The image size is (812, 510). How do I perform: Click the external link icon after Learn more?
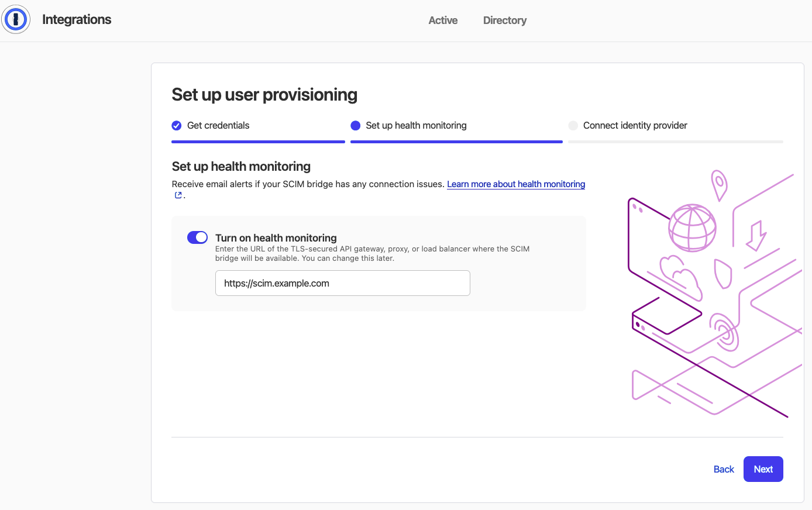click(x=178, y=195)
